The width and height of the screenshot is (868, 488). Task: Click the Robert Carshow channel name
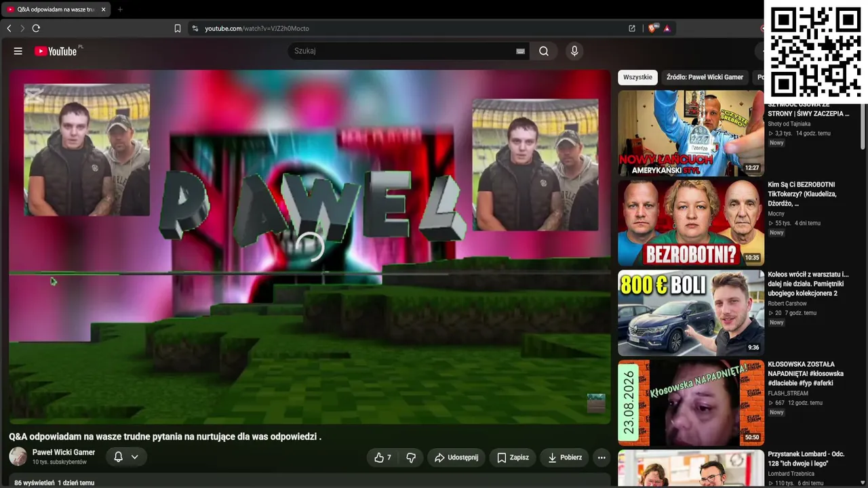(787, 304)
